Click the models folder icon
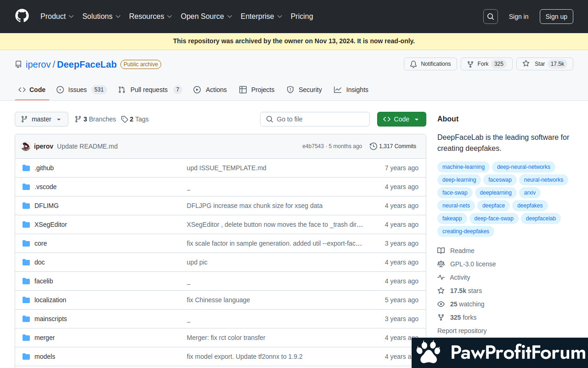588x368 pixels. [26, 356]
